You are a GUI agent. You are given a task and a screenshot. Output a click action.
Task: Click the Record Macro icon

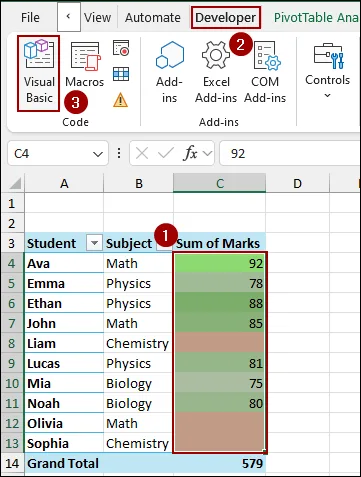point(121,48)
